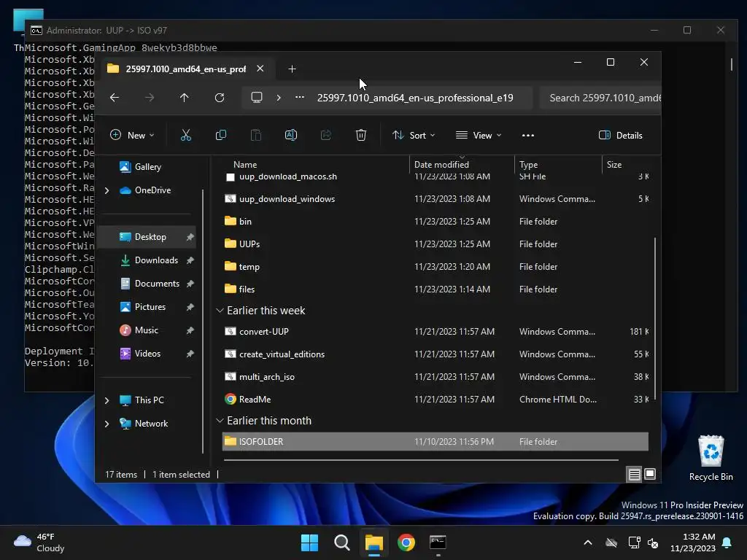Sort by the Name column header
Image resolution: width=747 pixels, height=560 pixels.
[x=245, y=164]
